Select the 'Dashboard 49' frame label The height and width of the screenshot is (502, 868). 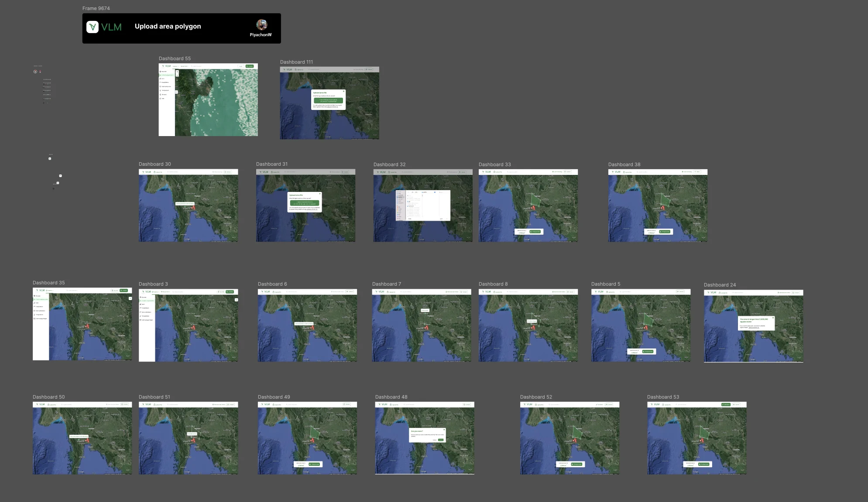click(x=274, y=397)
